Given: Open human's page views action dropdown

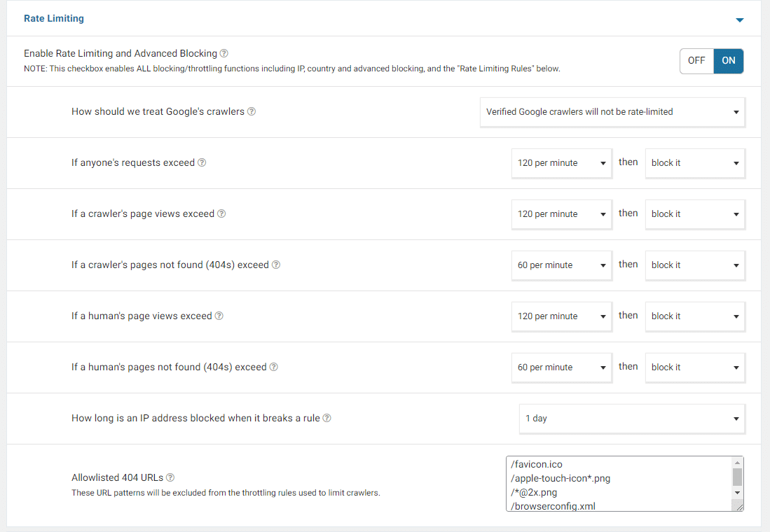Looking at the screenshot, I should tap(695, 316).
